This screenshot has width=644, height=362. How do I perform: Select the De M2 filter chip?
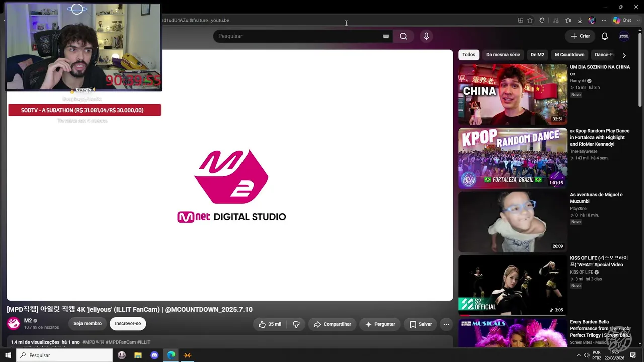[x=537, y=55]
